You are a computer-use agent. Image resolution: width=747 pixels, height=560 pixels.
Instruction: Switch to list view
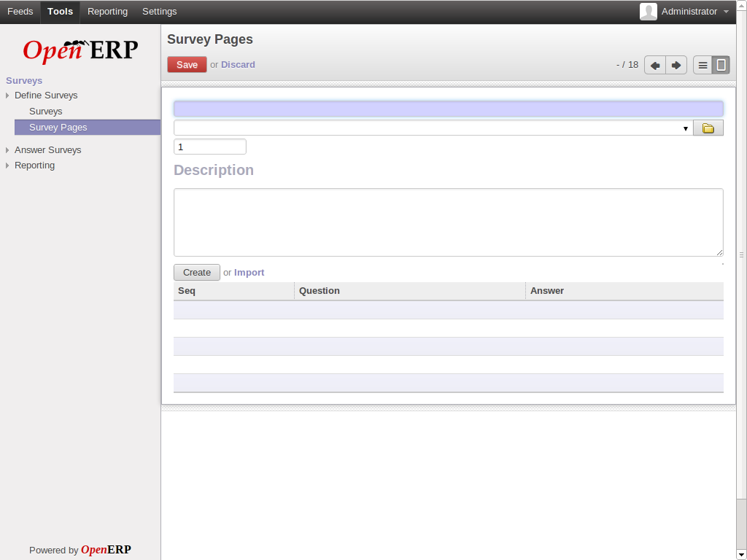pos(703,65)
